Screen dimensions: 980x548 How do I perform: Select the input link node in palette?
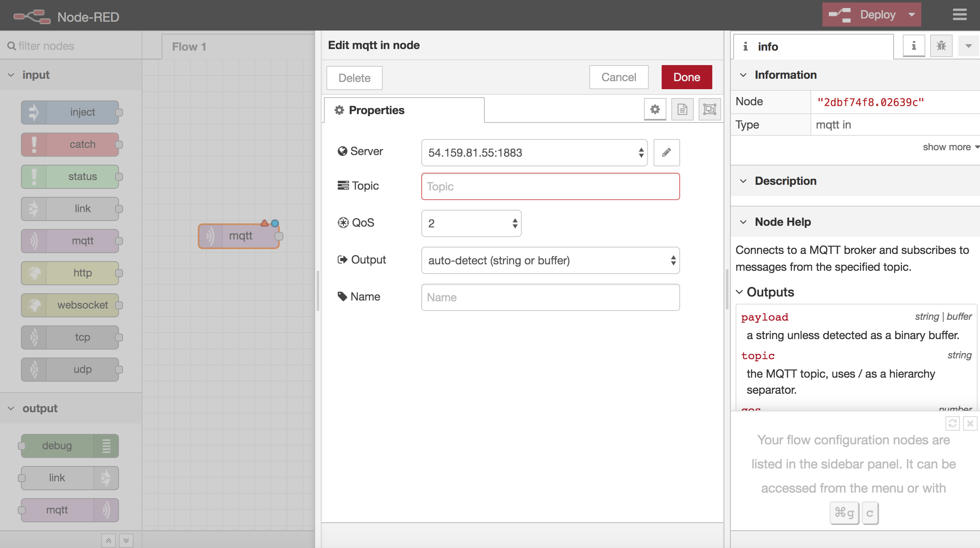70,209
